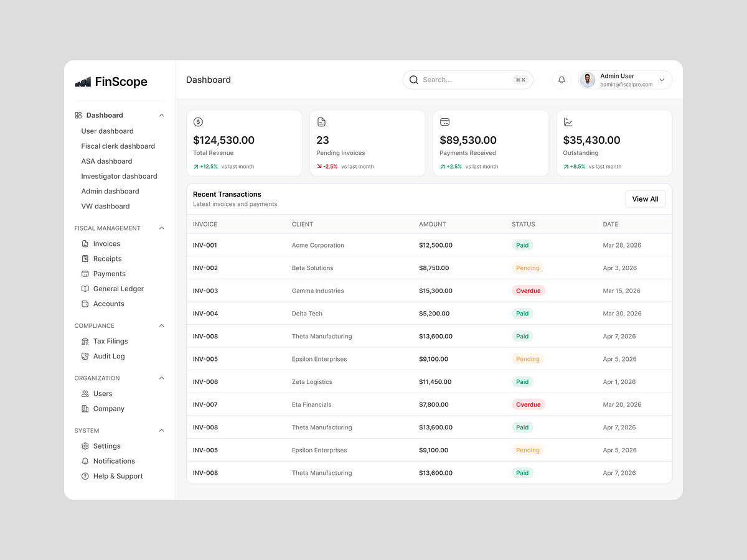The image size is (747, 560).
Task: Click the dollar icon on Total Revenue card
Action: tap(198, 122)
